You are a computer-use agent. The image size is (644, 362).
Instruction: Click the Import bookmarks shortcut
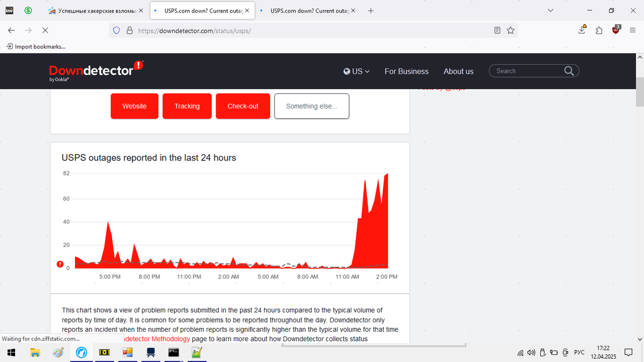click(36, 46)
